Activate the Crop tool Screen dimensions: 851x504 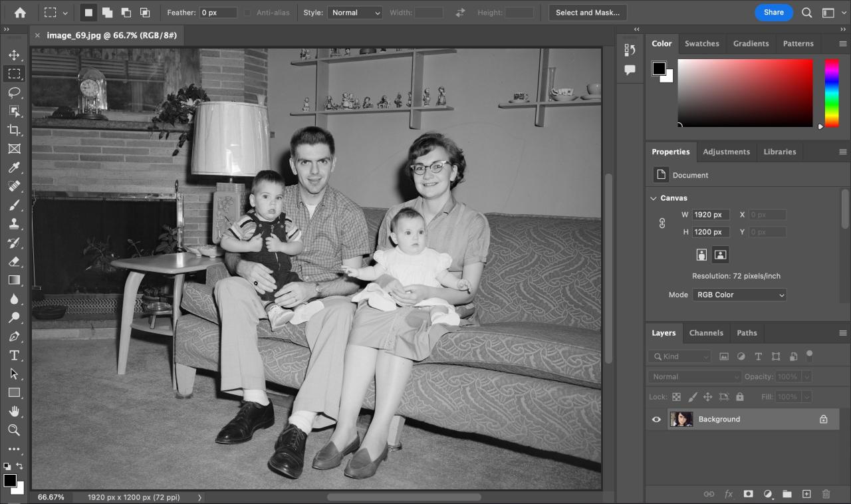coord(14,130)
